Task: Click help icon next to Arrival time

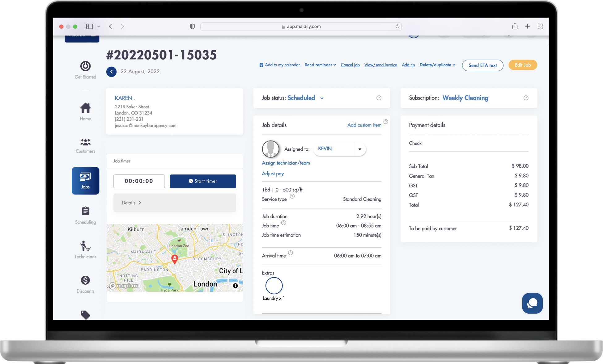Action: click(x=291, y=253)
